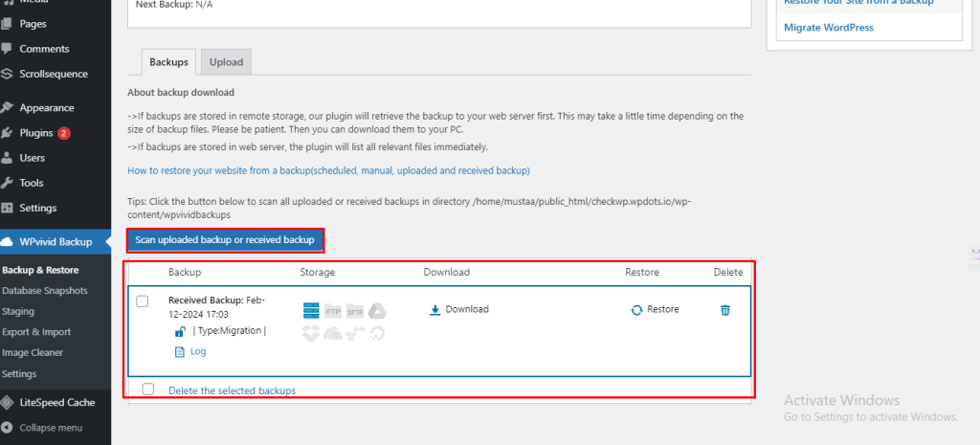Check the Received Backup row checkbox
The height and width of the screenshot is (445, 980).
(x=143, y=301)
